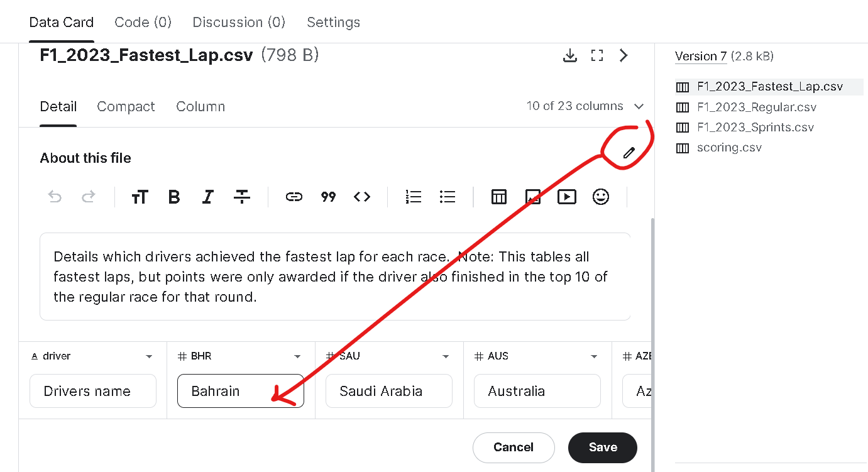Save the file description changes
Screen dimensions: 868x472
602,447
